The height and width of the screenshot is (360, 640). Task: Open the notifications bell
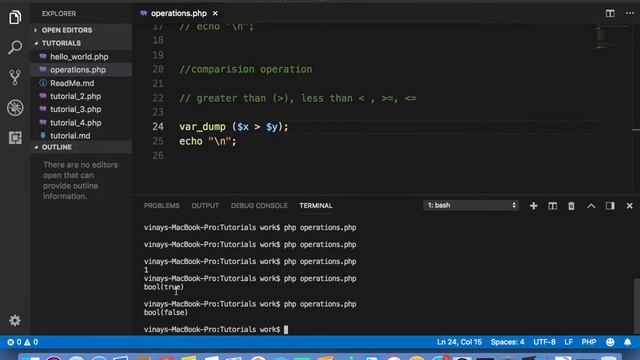click(627, 342)
